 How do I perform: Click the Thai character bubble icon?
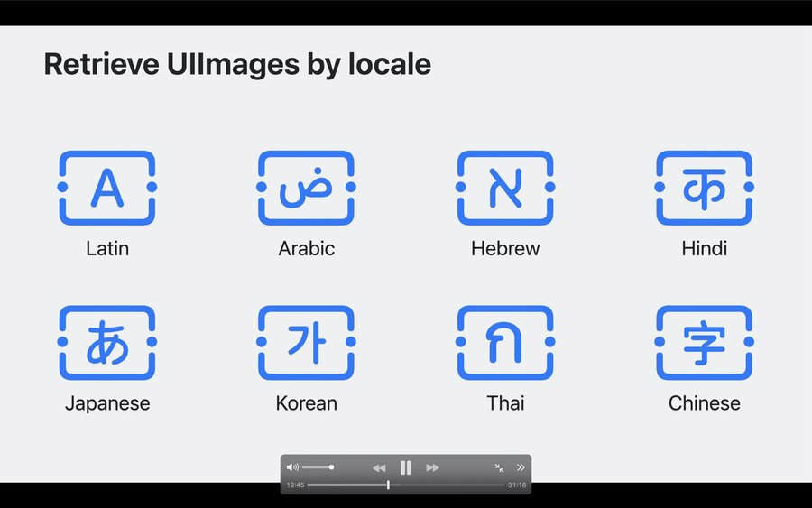505,342
